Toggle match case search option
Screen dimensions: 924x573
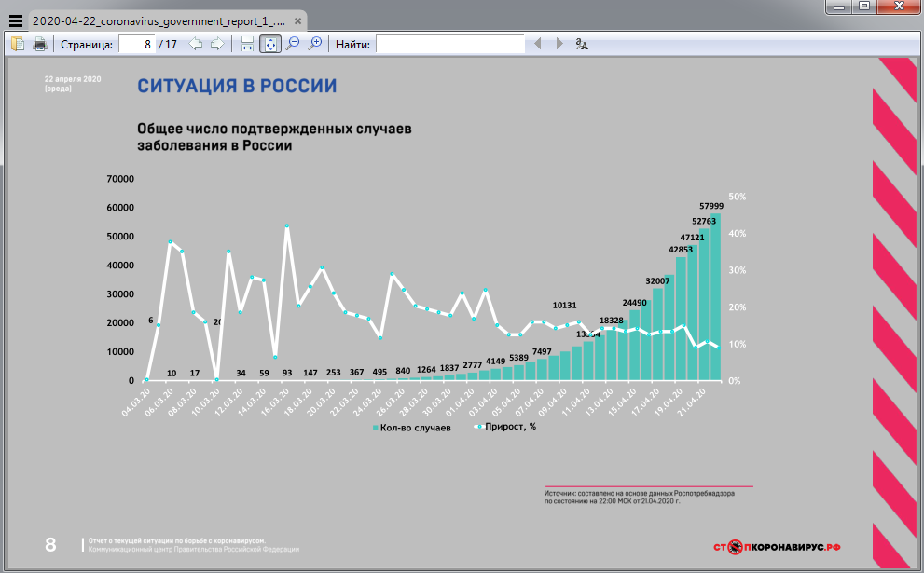(x=582, y=44)
